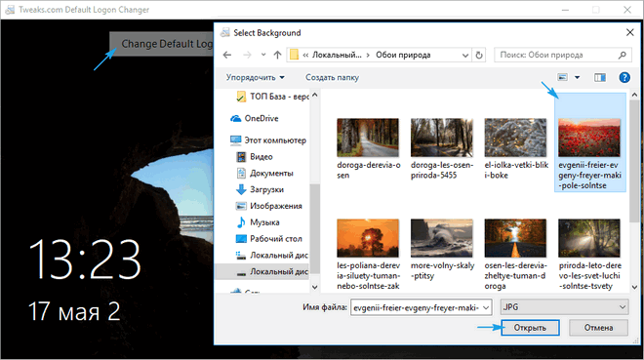
Task: Refresh the Обои природа folder
Action: point(479,55)
